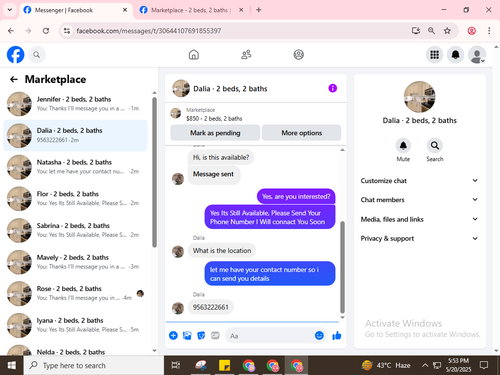
Task: Open weather widget 43°C Haze
Action: 386,366
